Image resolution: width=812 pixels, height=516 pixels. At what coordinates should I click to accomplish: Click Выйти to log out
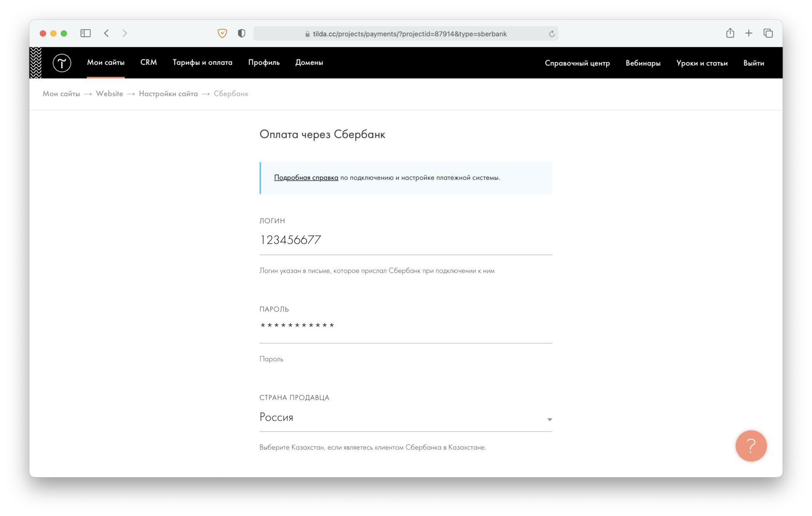click(754, 63)
